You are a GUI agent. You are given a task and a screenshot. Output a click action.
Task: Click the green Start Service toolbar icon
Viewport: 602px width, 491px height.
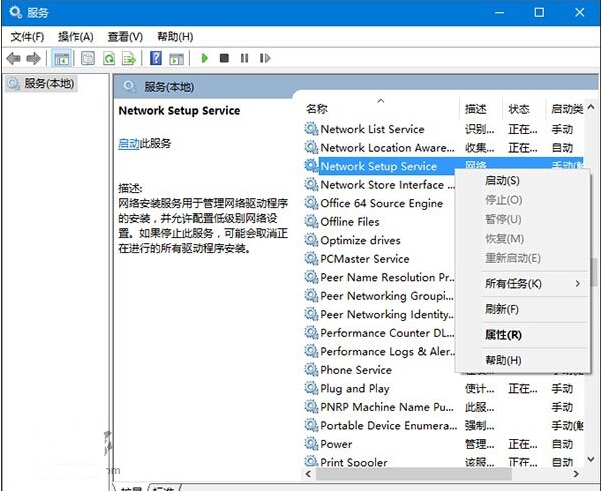tap(205, 59)
